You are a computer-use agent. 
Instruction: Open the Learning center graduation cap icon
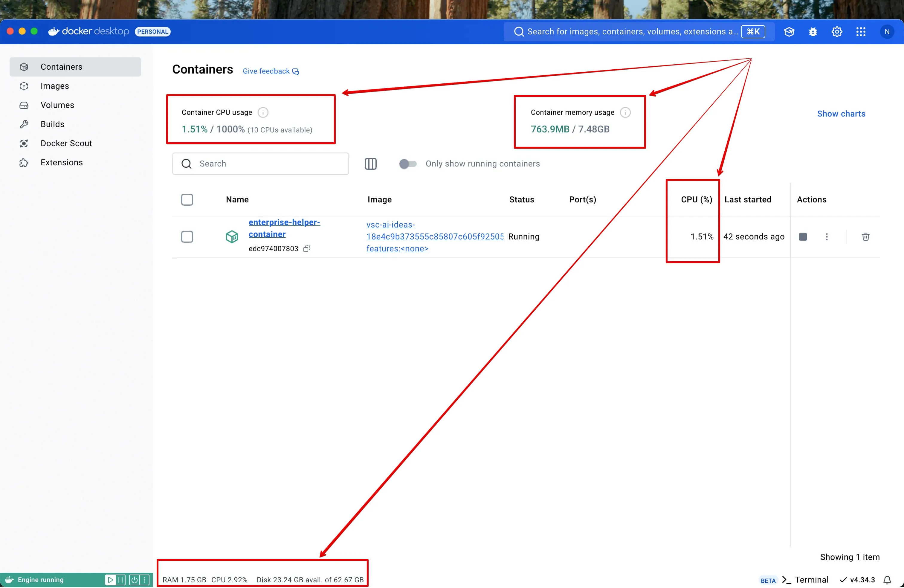789,31
